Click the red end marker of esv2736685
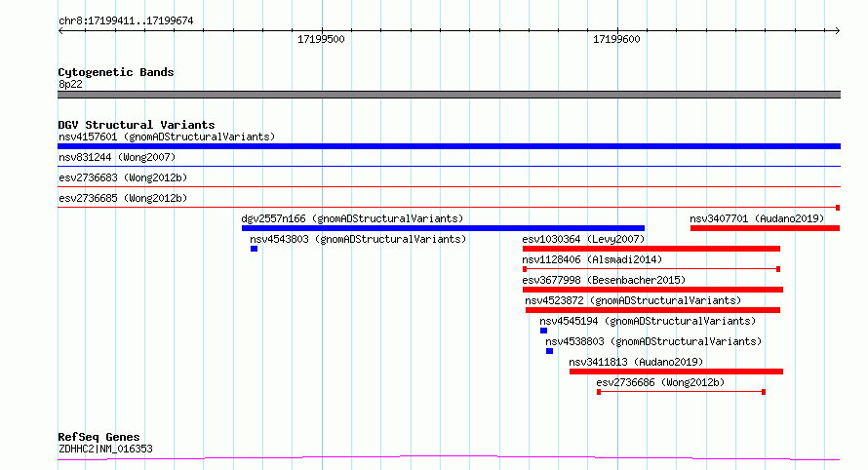 838,208
